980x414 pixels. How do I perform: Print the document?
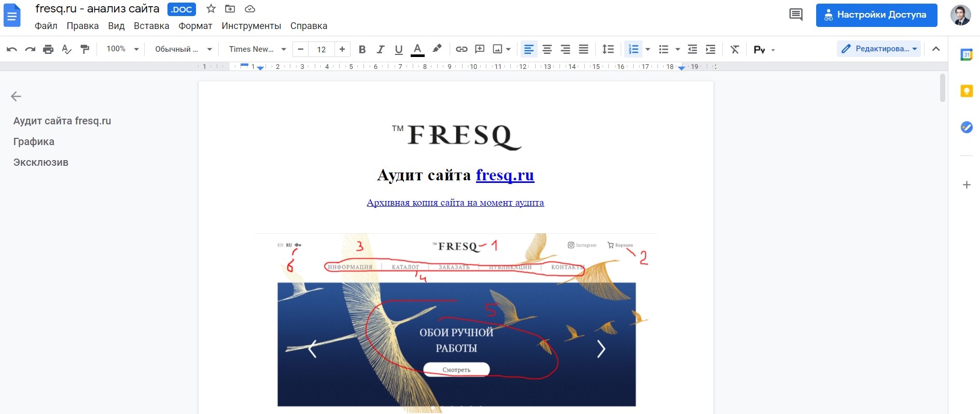click(x=48, y=49)
